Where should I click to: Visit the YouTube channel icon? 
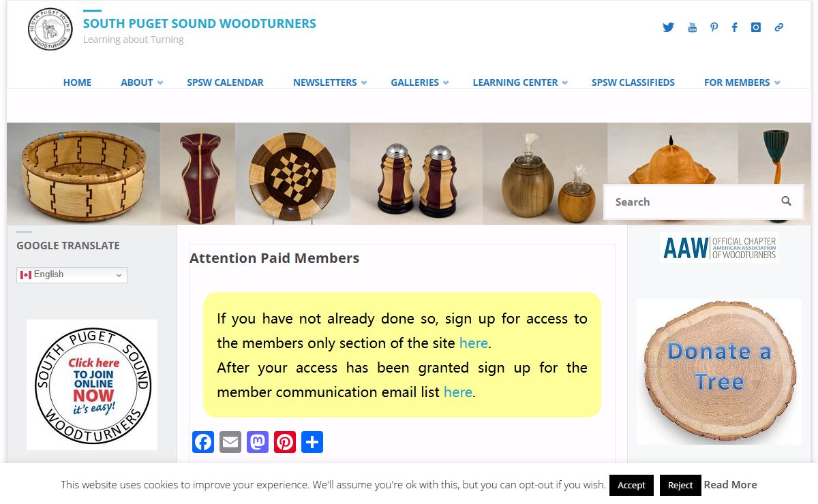coord(692,27)
